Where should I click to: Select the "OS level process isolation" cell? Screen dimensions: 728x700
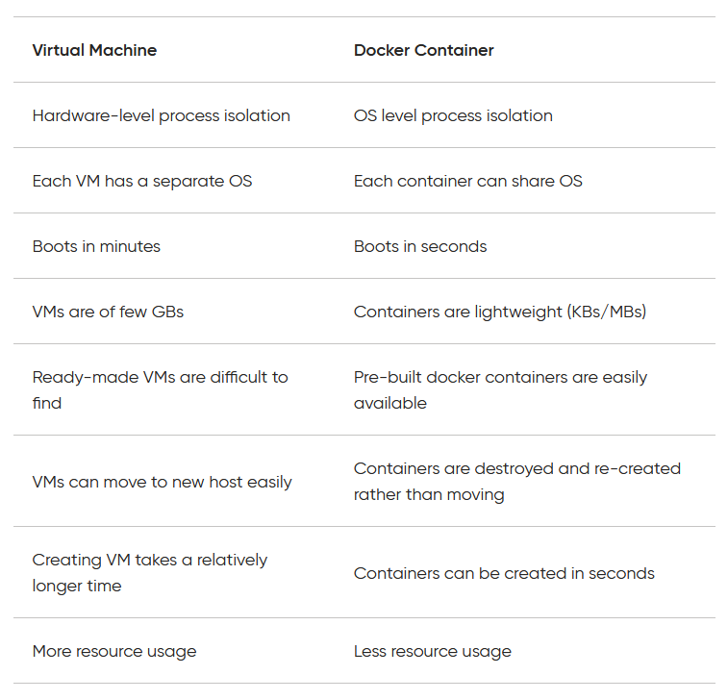click(x=453, y=115)
